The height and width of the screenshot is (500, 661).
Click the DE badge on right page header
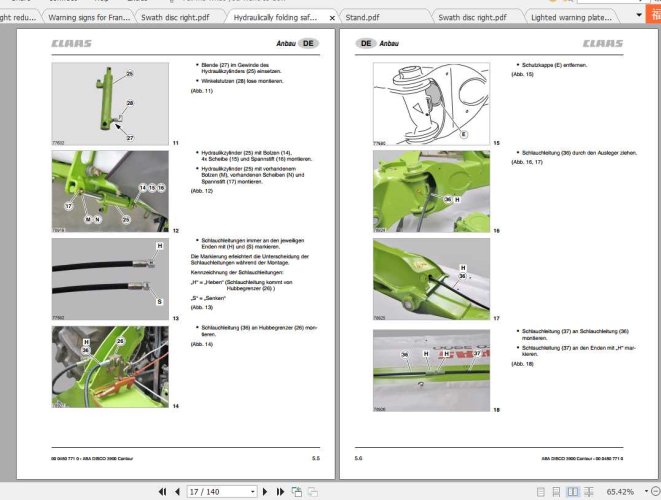tap(366, 43)
